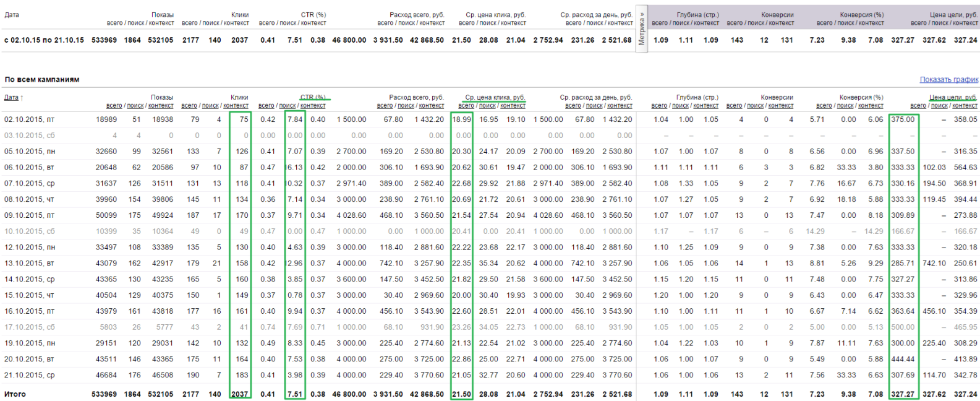The height and width of the screenshot is (401, 980).
Task: Select the 742.10 search goal cost for 13.10.2015
Action: tap(934, 263)
